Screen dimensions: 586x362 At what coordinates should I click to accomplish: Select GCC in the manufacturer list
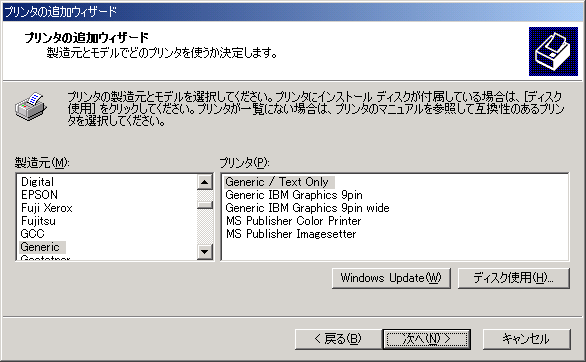point(33,234)
